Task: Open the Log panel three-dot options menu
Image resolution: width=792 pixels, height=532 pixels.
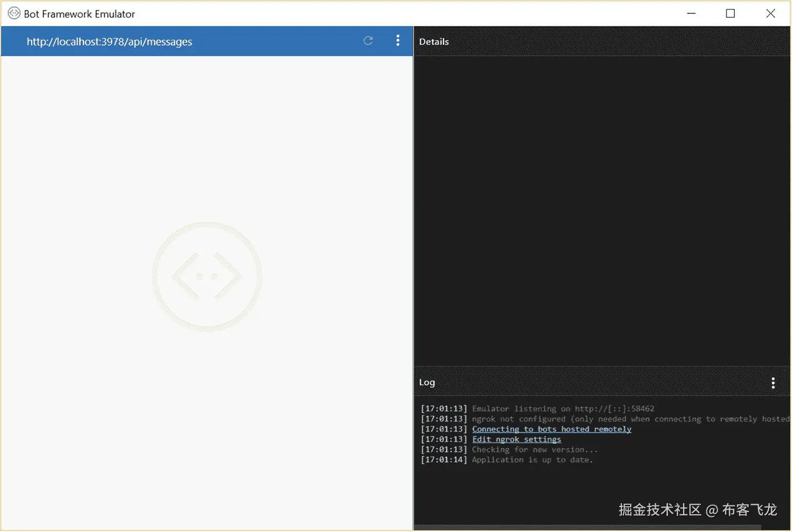Action: coord(773,383)
